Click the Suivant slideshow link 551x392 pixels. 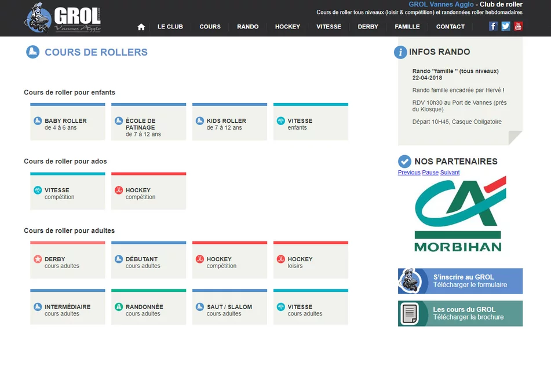450,173
